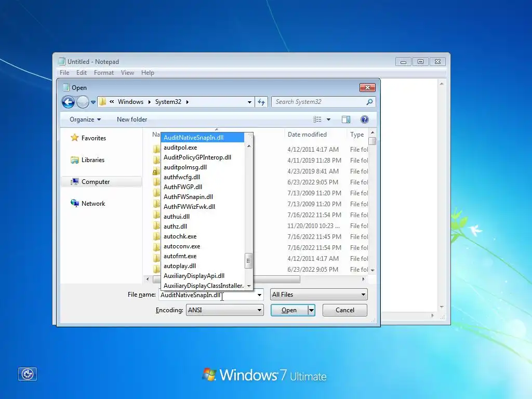Click file list scroll down arrow

(x=373, y=270)
